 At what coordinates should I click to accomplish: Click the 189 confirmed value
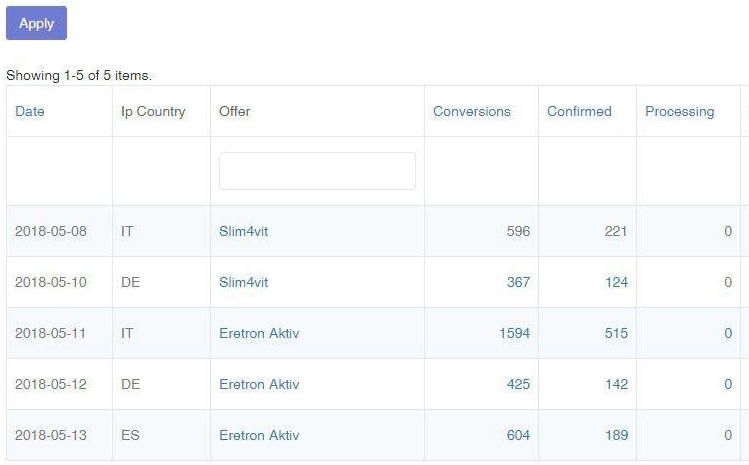coord(616,435)
